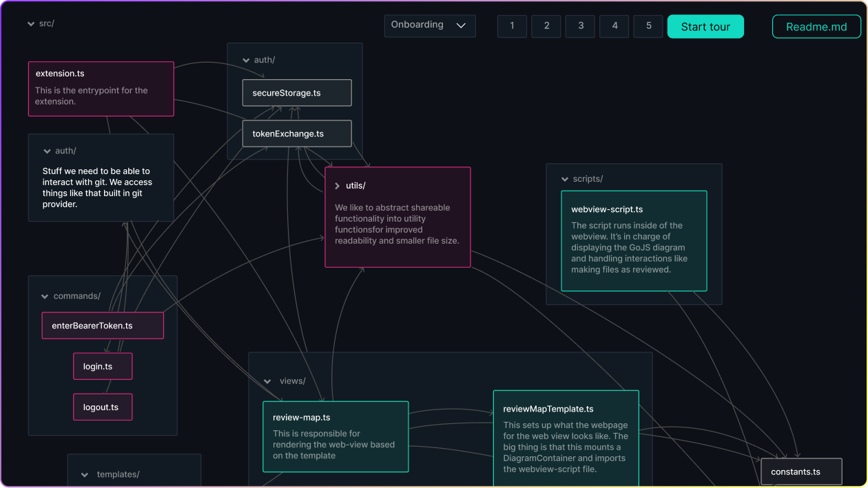Select the extension.ts entrypoint node
The width and height of the screenshot is (868, 488).
tap(101, 88)
